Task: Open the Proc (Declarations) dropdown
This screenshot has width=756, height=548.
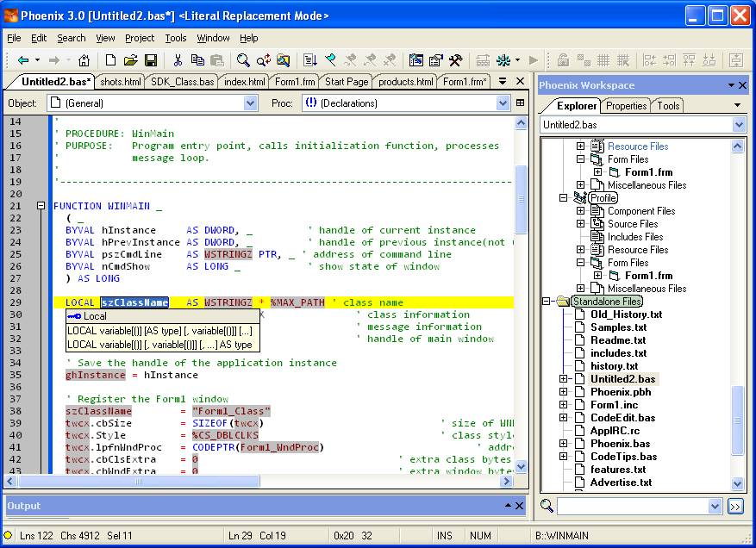Action: (x=503, y=103)
